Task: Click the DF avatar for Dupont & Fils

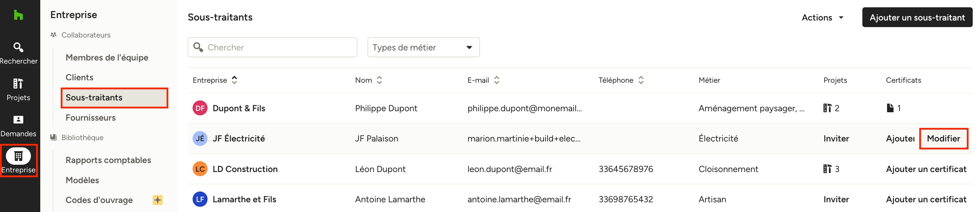Action: (x=200, y=108)
